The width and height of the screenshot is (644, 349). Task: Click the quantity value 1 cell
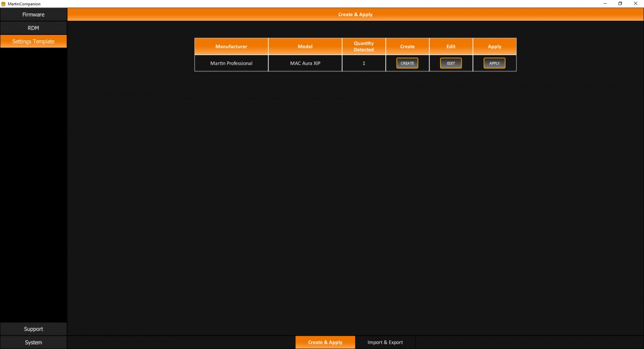(x=364, y=63)
